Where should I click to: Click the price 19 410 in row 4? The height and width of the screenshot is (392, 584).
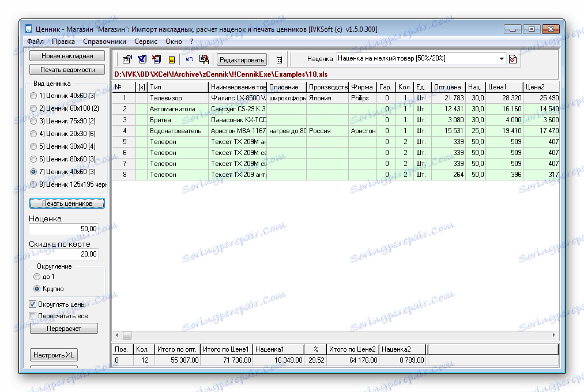[504, 131]
